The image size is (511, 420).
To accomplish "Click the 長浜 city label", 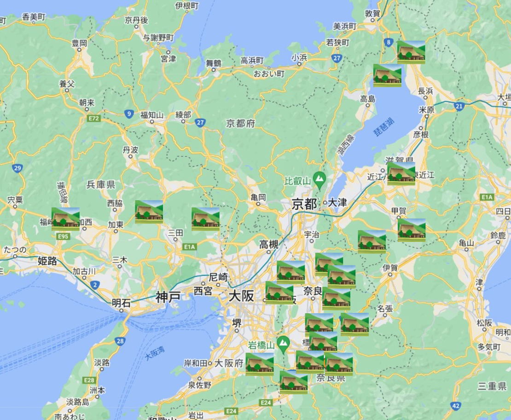I will point(425,91).
